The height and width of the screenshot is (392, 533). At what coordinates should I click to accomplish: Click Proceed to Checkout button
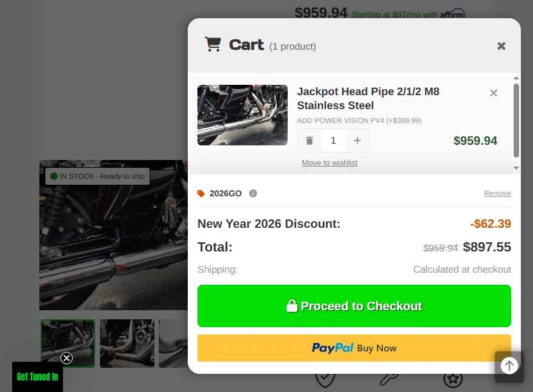pyautogui.click(x=354, y=306)
